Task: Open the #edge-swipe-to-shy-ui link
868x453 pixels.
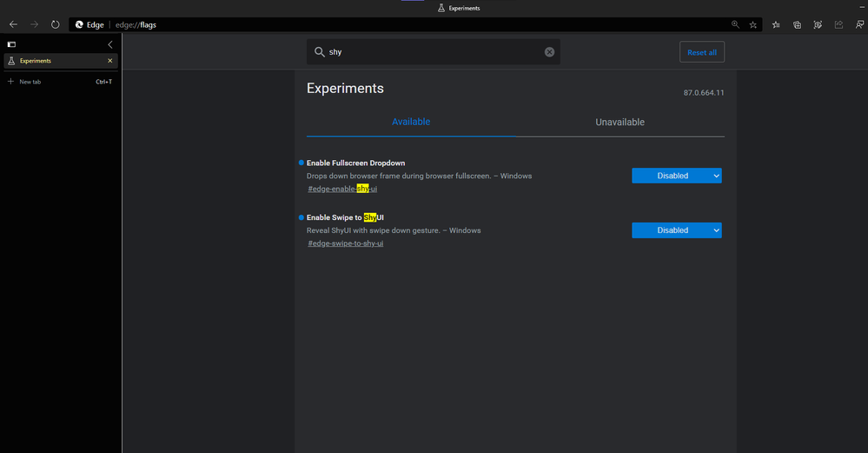Action: coord(346,243)
